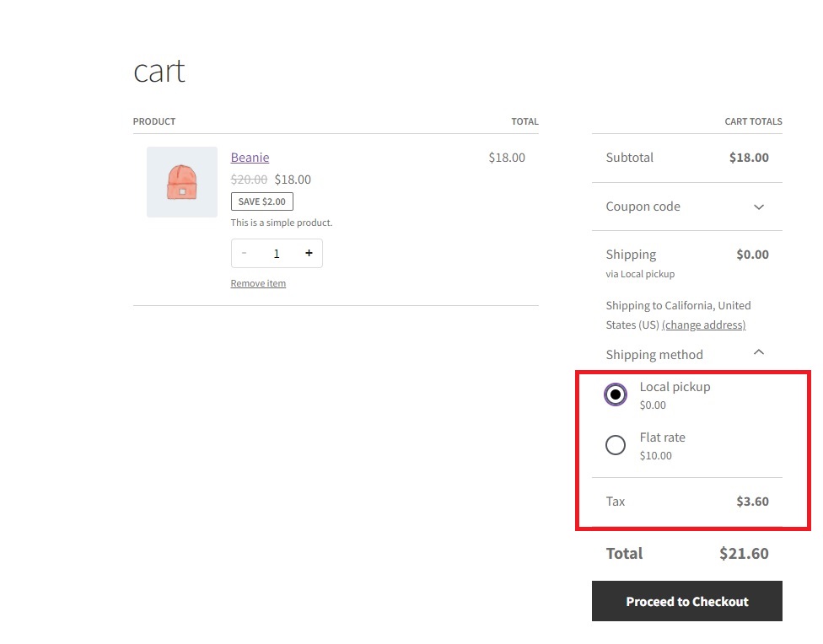
Task: Expand the Coupon code chevron
Action: click(758, 207)
